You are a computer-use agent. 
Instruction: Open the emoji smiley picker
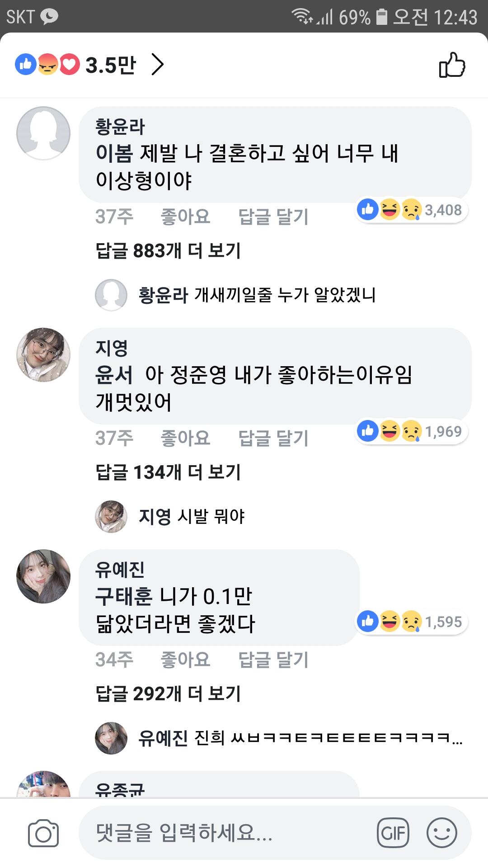pyautogui.click(x=441, y=833)
